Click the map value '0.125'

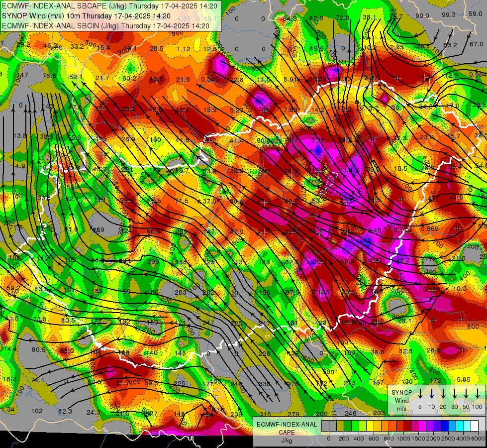click(x=320, y=292)
